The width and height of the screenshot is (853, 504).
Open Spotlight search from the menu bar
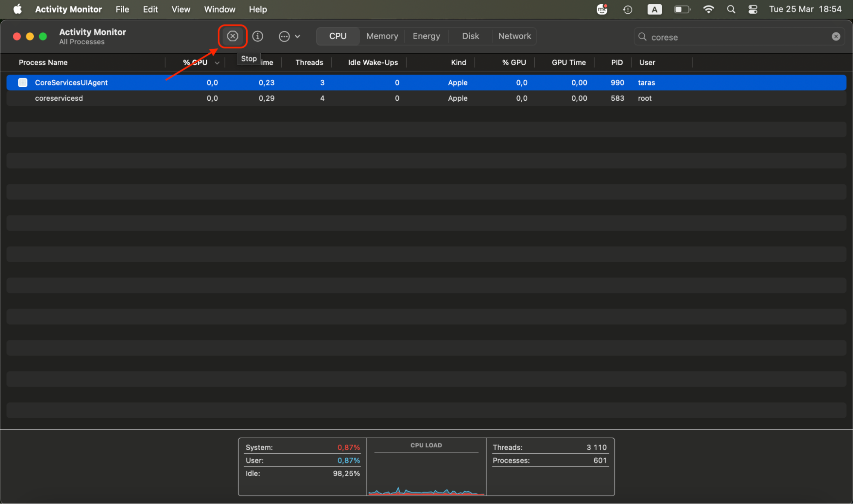pos(731,9)
